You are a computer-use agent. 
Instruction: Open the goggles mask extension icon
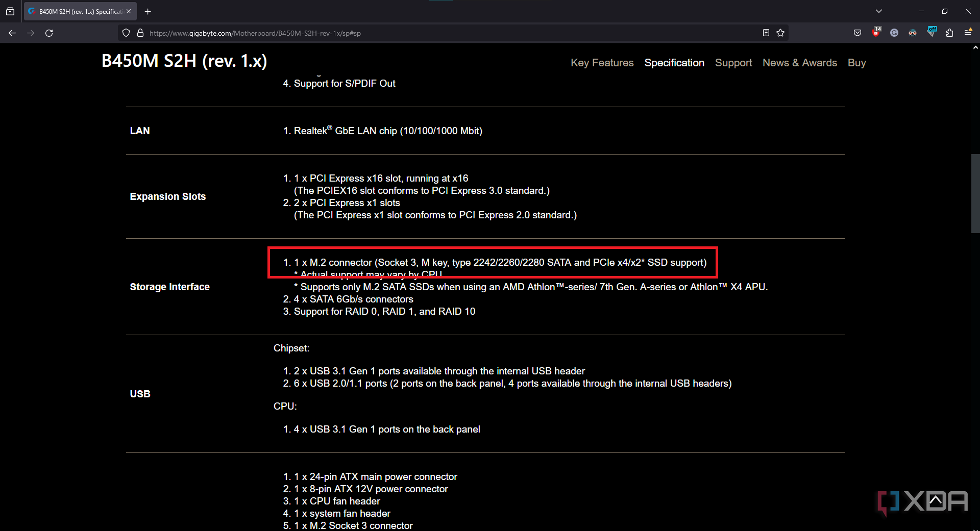pyautogui.click(x=913, y=33)
